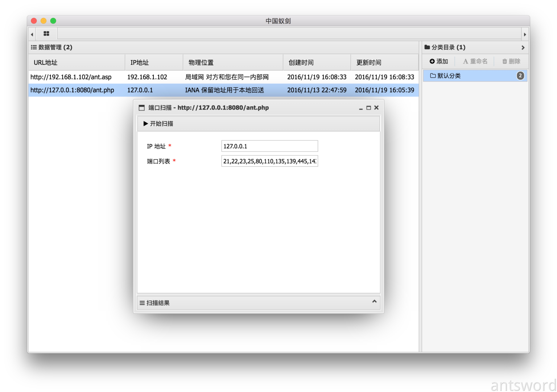This screenshot has width=557, height=392.
Task: Maximize the port scan dialog
Action: (x=368, y=108)
